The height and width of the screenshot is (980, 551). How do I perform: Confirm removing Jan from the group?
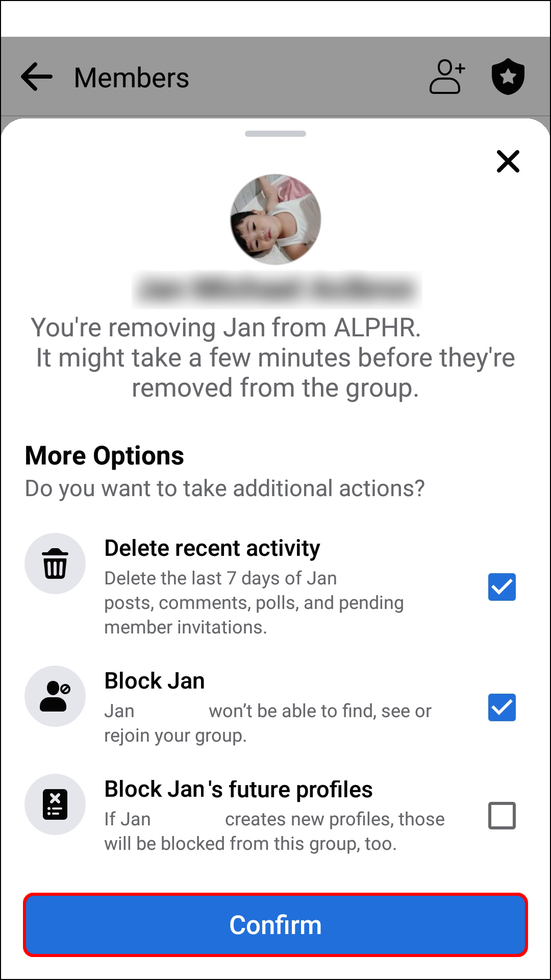(x=275, y=925)
